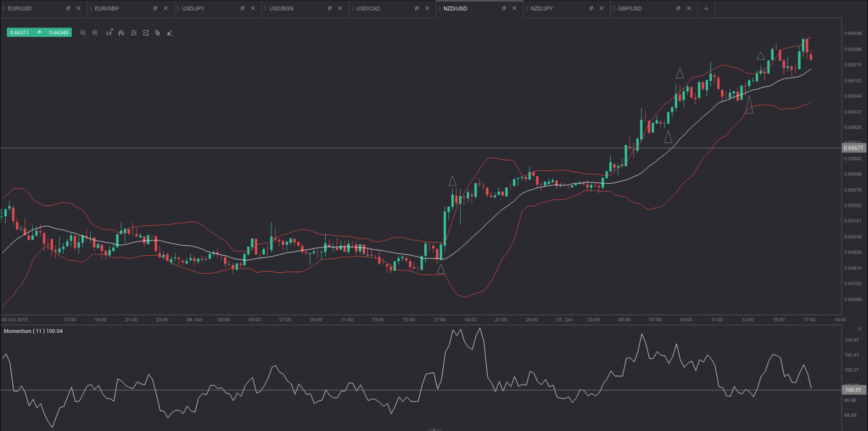The height and width of the screenshot is (431, 868).
Task: Add a new chart tab with plus button
Action: (706, 8)
